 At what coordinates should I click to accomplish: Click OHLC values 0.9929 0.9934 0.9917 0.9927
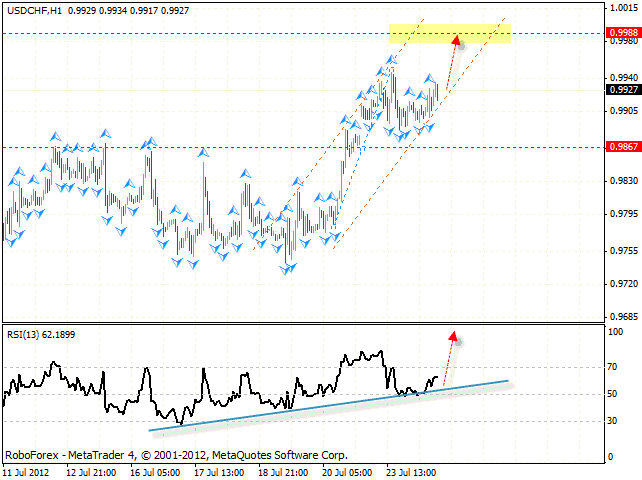click(x=129, y=11)
